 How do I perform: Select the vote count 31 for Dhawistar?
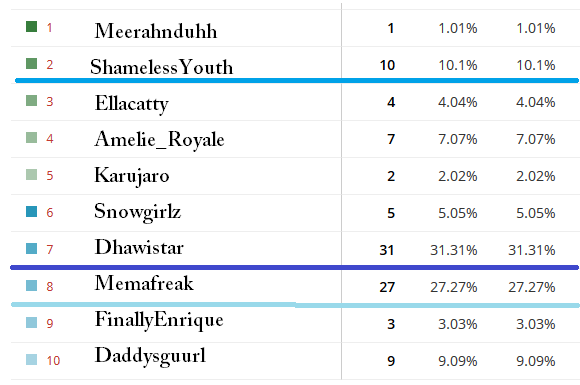click(x=387, y=250)
